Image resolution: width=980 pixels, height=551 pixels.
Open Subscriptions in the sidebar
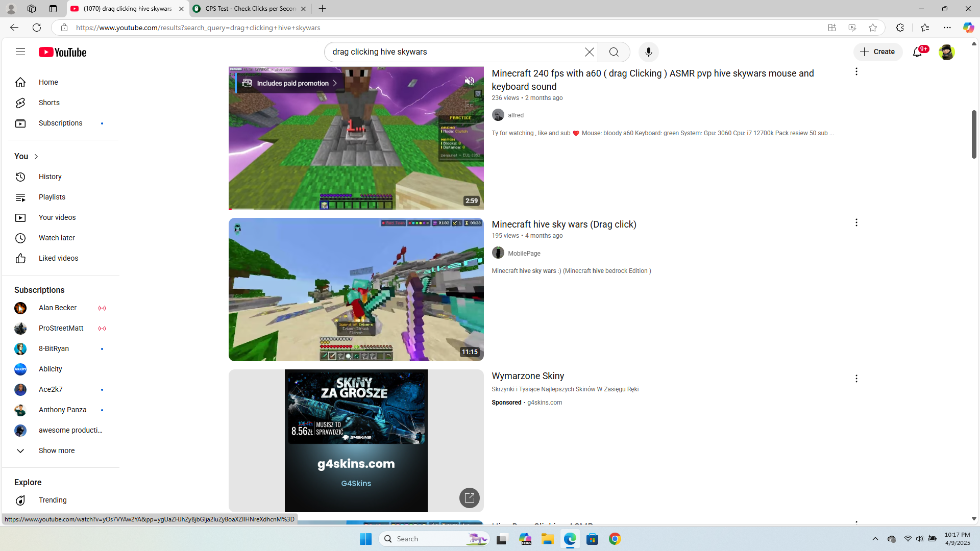tap(61, 123)
